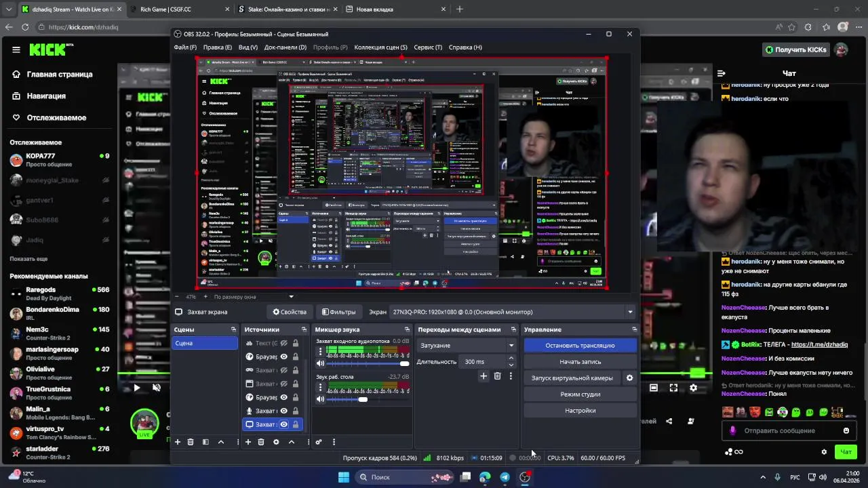Image resolution: width=868 pixels, height=488 pixels.
Task: Open OBS Коллекция сцен menu
Action: (380, 47)
